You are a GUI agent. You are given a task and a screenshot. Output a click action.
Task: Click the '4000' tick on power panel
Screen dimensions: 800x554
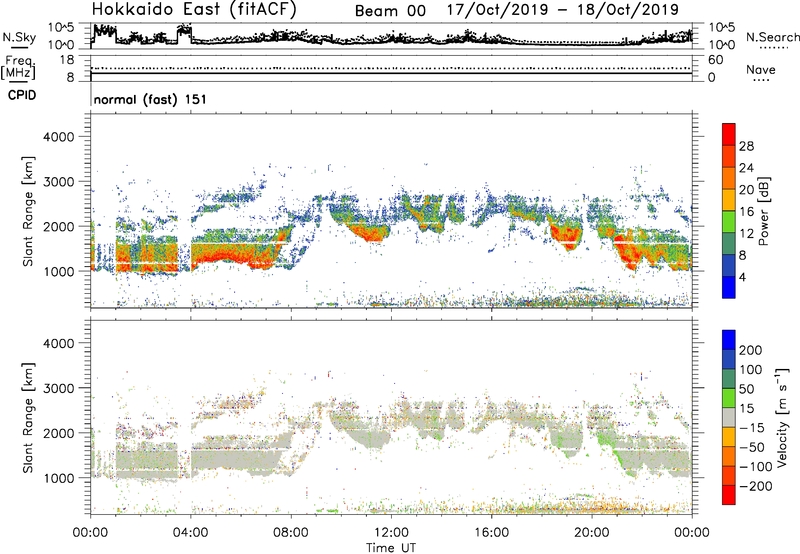point(58,137)
